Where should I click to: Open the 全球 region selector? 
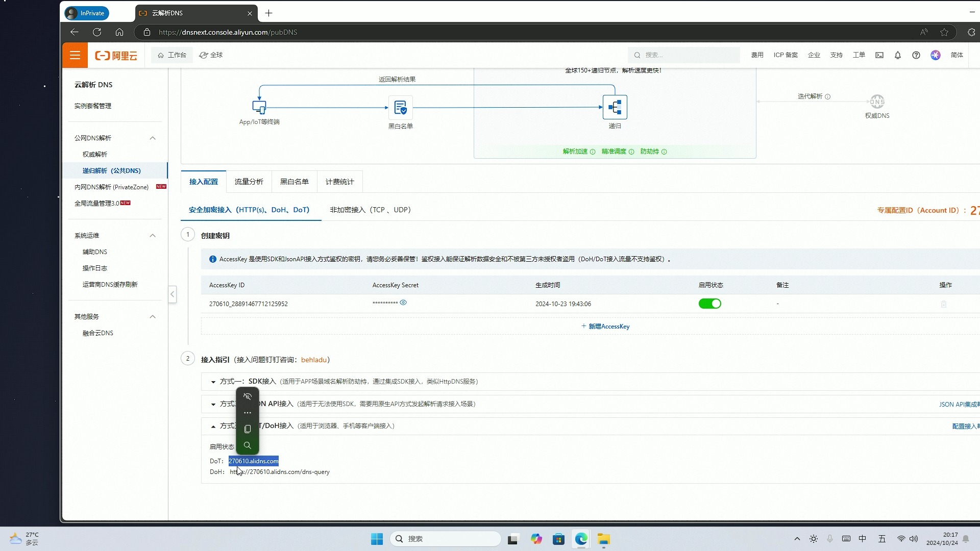coord(211,55)
